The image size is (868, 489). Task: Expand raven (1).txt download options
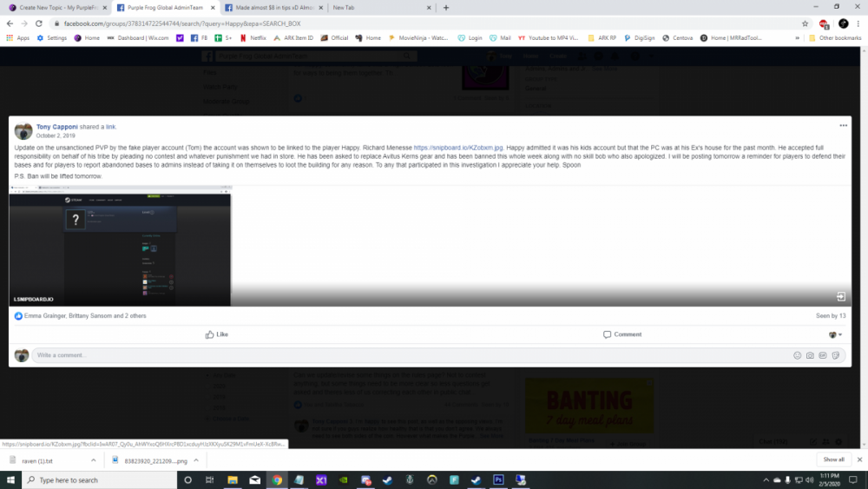pos(94,460)
